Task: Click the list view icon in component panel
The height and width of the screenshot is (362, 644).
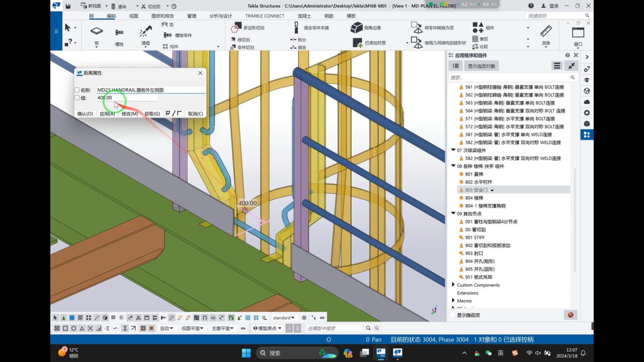Action: pyautogui.click(x=455, y=66)
